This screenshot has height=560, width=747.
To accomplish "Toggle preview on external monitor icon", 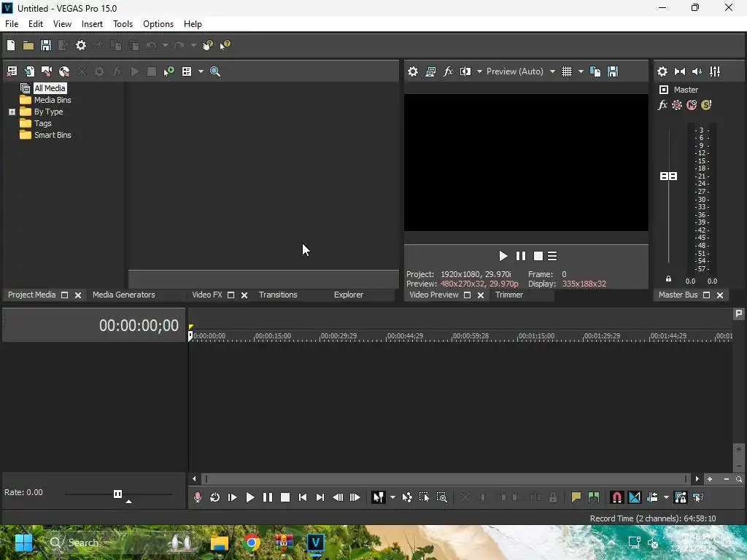I will coord(430,71).
